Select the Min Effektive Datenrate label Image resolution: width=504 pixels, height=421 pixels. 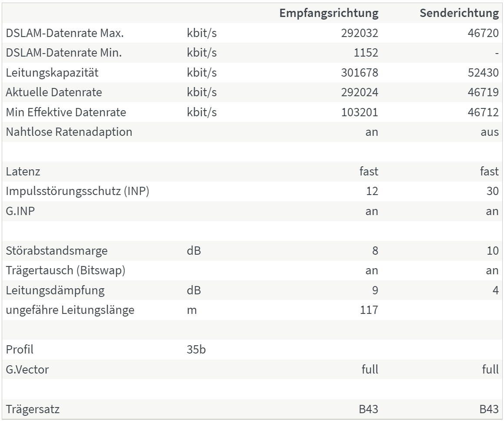[x=66, y=112]
